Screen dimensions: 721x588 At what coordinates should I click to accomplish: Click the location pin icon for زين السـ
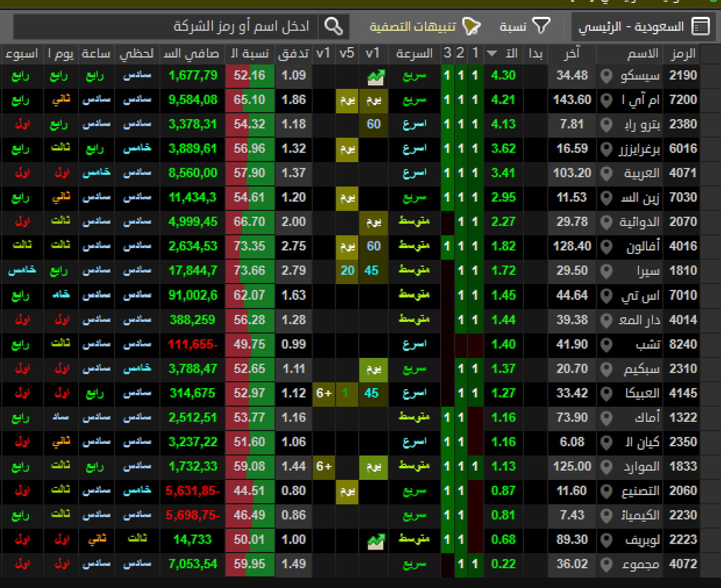pos(606,198)
